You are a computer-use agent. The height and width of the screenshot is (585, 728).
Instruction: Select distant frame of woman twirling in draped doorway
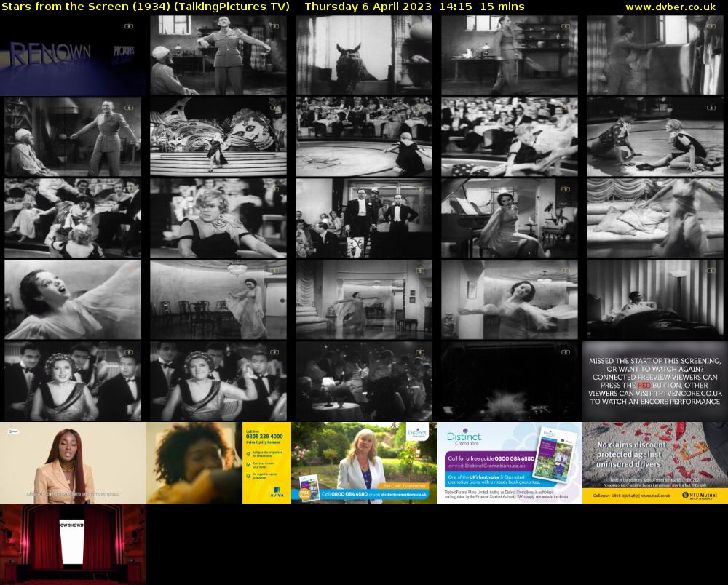click(364, 300)
